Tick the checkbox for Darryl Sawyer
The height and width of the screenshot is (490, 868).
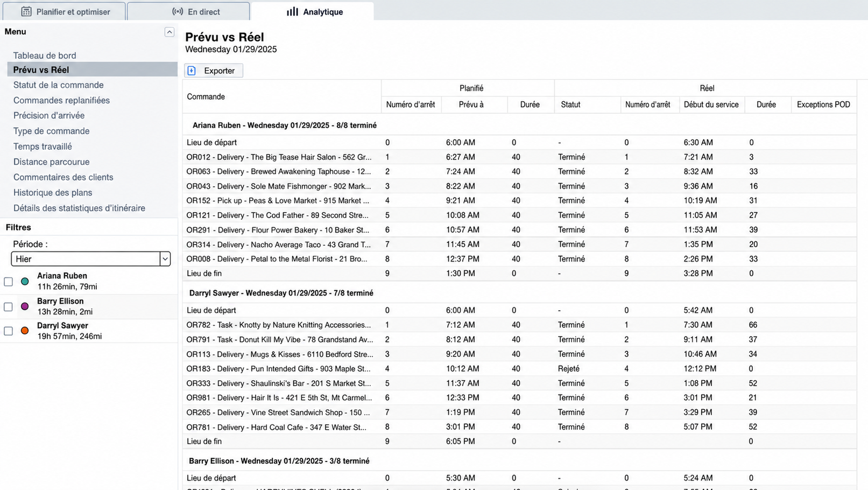coord(8,331)
